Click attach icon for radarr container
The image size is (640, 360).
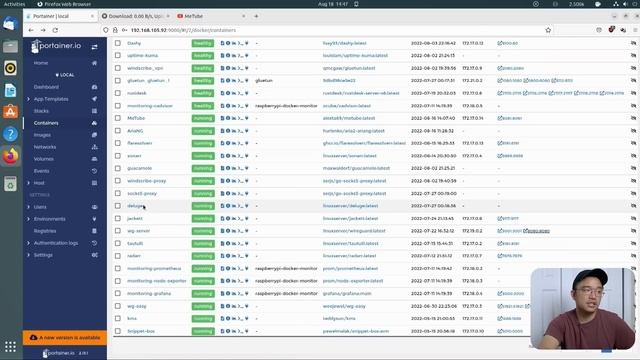pos(247,256)
